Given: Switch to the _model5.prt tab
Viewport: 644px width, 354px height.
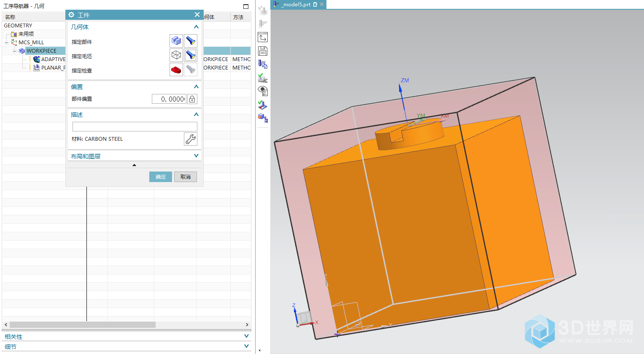Looking at the screenshot, I should coord(295,4).
